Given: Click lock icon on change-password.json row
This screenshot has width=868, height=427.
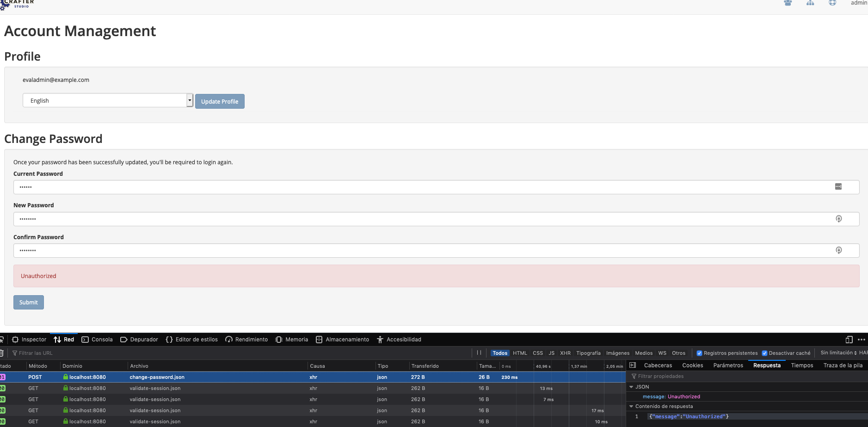Looking at the screenshot, I should (x=66, y=377).
